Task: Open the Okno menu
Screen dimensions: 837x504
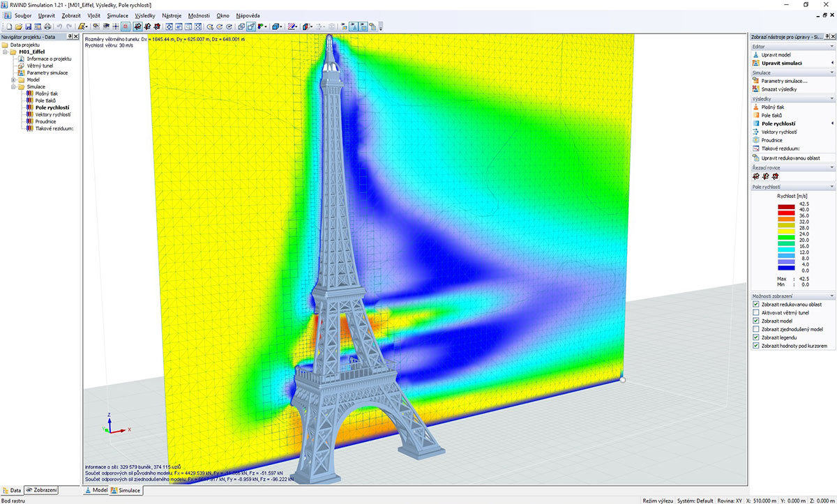Action: (223, 15)
